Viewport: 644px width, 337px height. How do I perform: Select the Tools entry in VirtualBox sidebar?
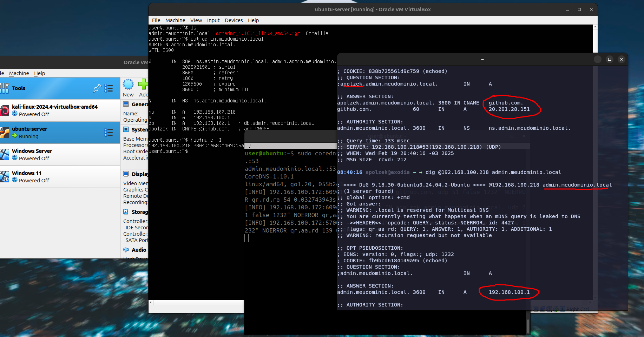tap(60, 88)
